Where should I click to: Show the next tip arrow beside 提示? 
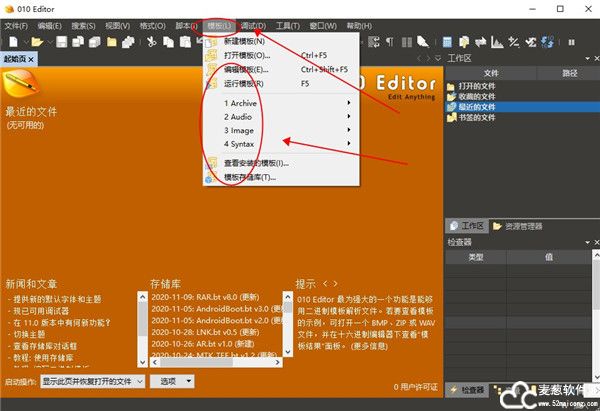(335, 284)
